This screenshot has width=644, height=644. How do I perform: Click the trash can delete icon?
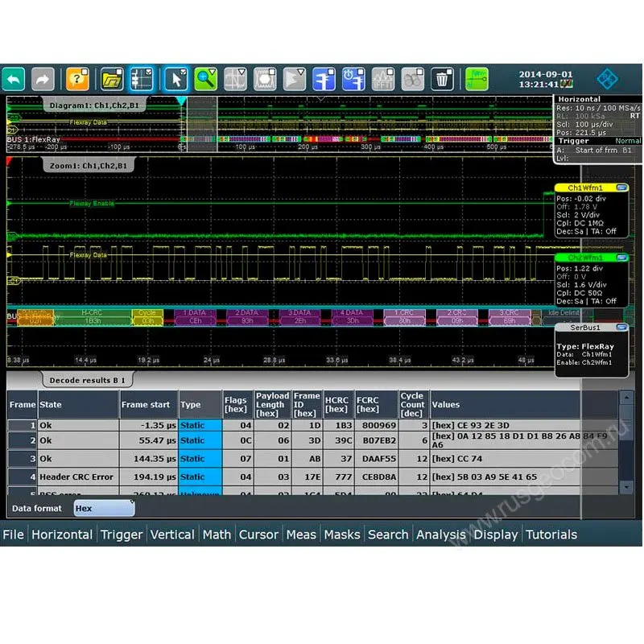click(x=440, y=79)
